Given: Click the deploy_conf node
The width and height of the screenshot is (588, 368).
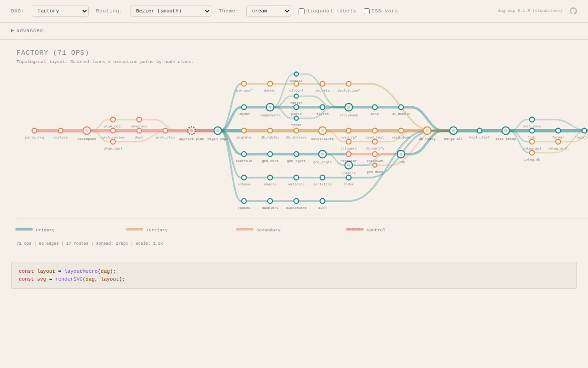Looking at the screenshot, I should coord(349,84).
